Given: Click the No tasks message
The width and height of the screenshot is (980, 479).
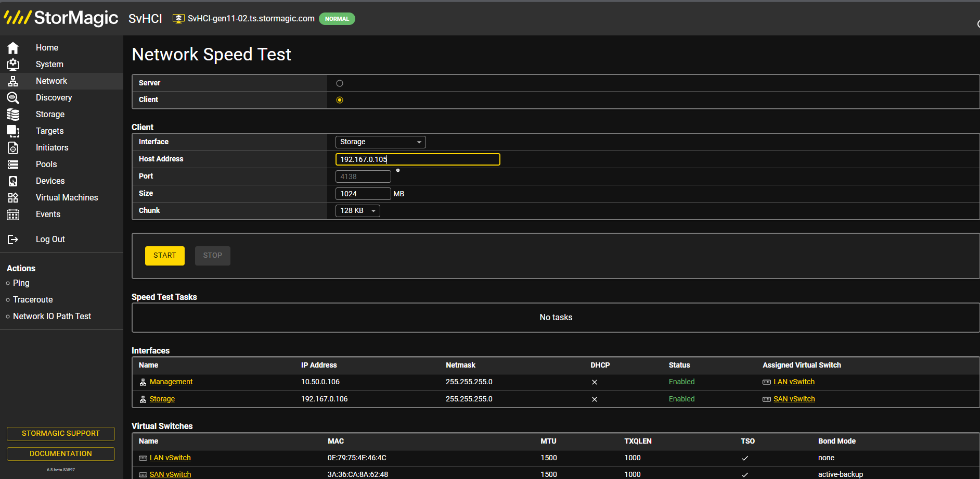Looking at the screenshot, I should click(x=556, y=318).
